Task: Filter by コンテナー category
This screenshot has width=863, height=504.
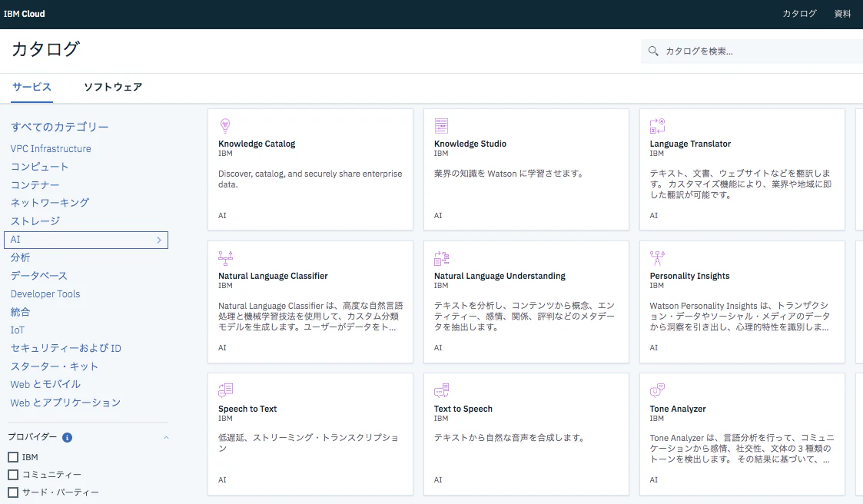Action: click(x=35, y=185)
